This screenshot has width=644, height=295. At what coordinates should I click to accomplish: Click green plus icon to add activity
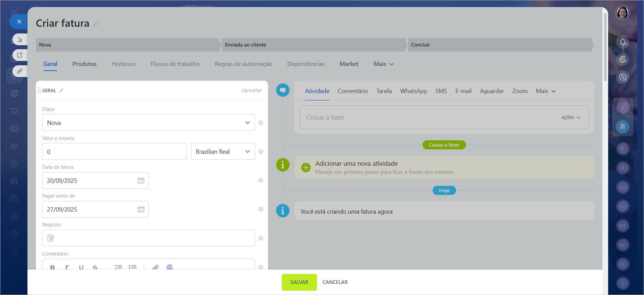306,167
